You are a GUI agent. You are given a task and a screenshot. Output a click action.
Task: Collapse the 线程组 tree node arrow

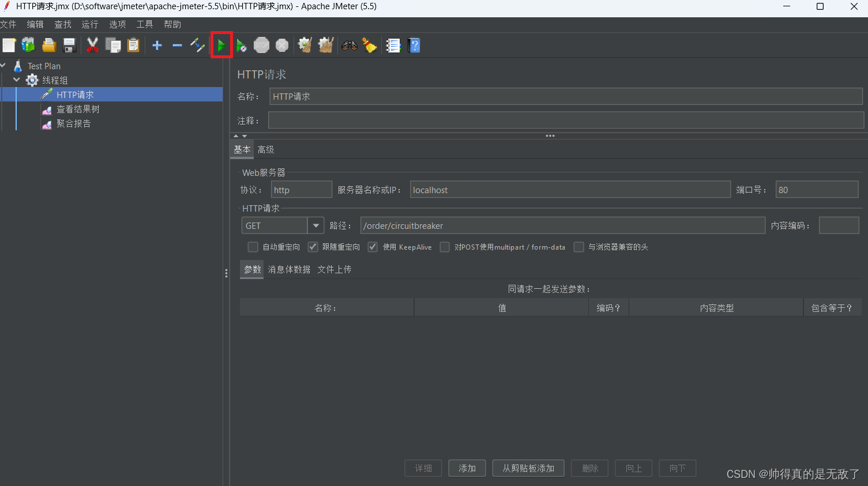tap(17, 80)
